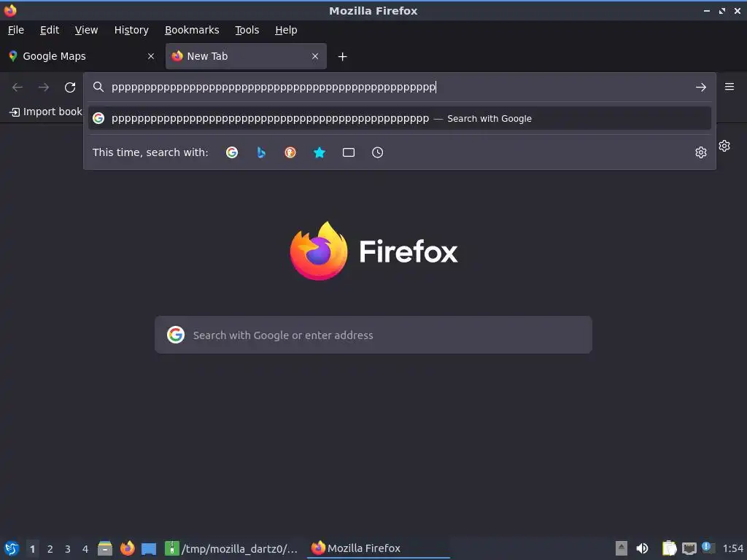This screenshot has height=560, width=747.
Task: Click the Firefox icon in title bar
Action: click(10, 10)
